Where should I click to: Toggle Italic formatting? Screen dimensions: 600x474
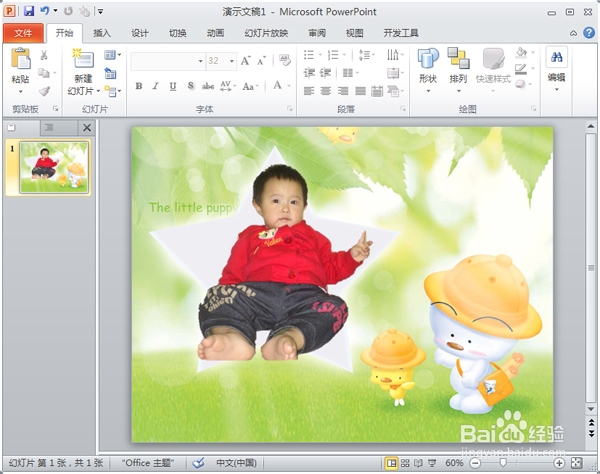pos(156,86)
